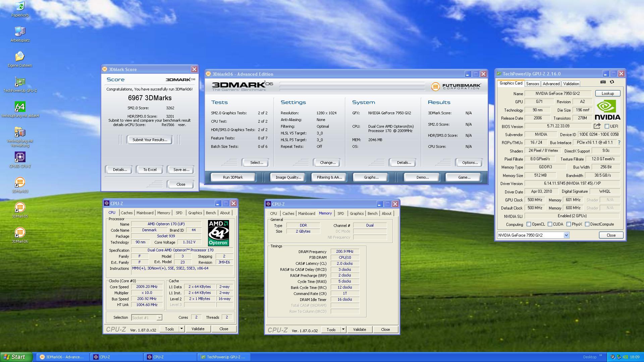Screen dimensions: 644x362
Task: Click Options button in 3DMark06
Action: (470, 163)
